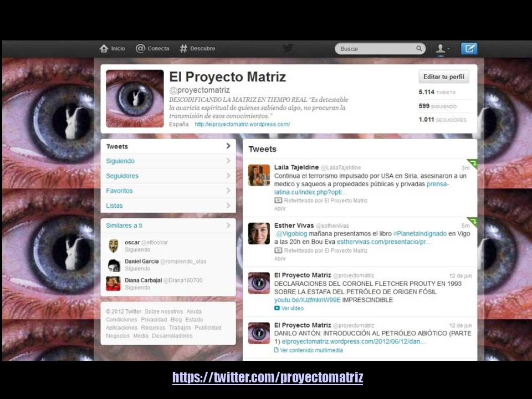The image size is (532, 399).
Task: Click chevron next to Listas
Action: tap(228, 206)
